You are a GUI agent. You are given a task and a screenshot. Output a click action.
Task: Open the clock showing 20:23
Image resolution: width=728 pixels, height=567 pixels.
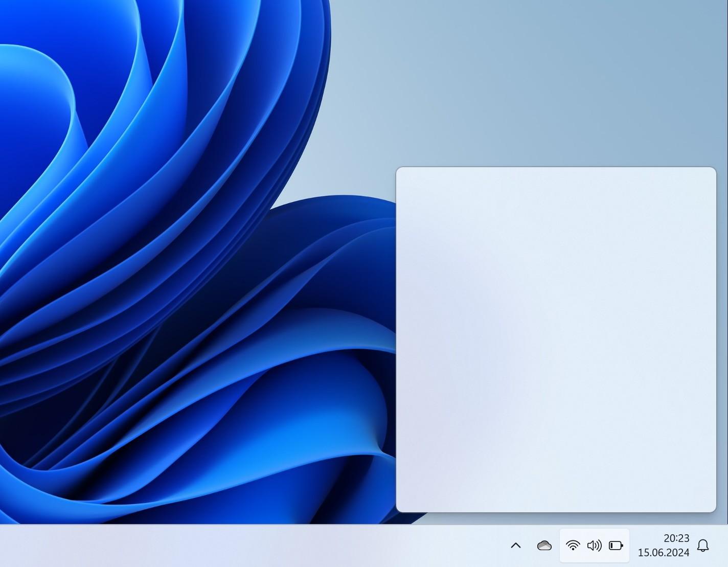676,538
